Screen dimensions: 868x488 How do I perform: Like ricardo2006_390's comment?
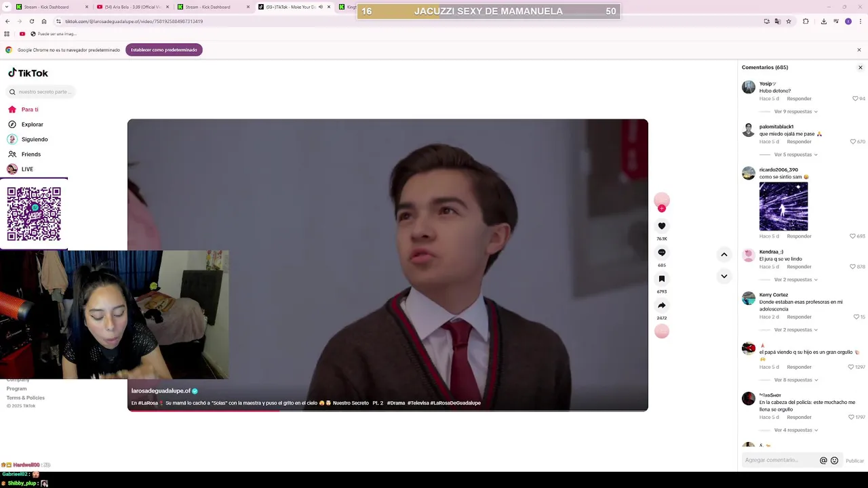[852, 236]
